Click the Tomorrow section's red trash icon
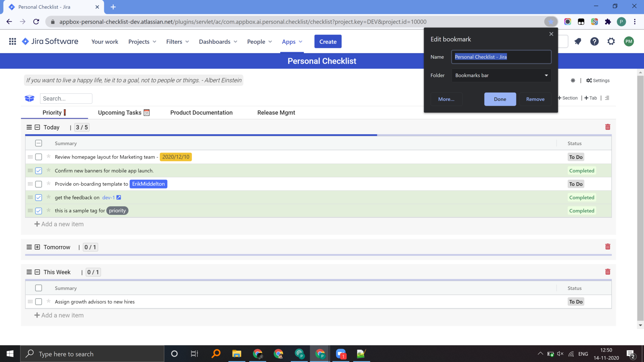 [x=608, y=247]
